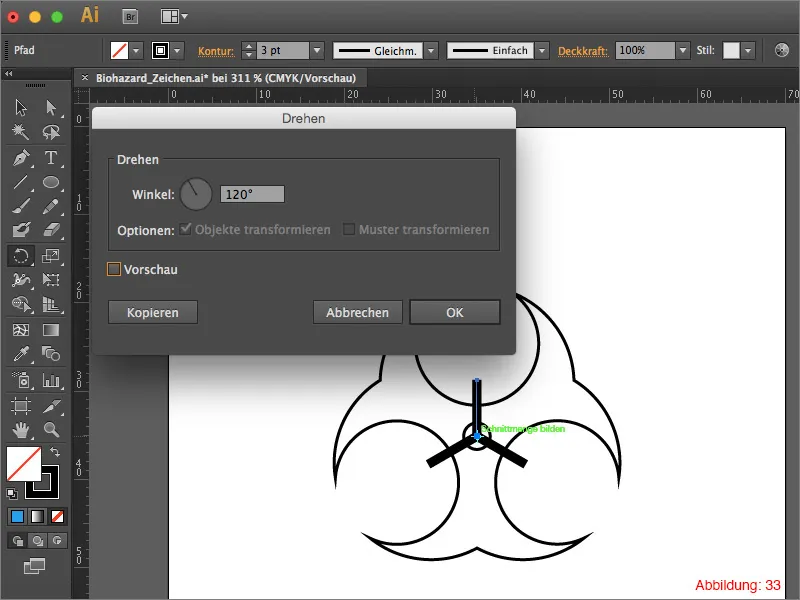Viewport: 800px width, 600px height.
Task: Set paint mode to Color
Action: click(17, 517)
